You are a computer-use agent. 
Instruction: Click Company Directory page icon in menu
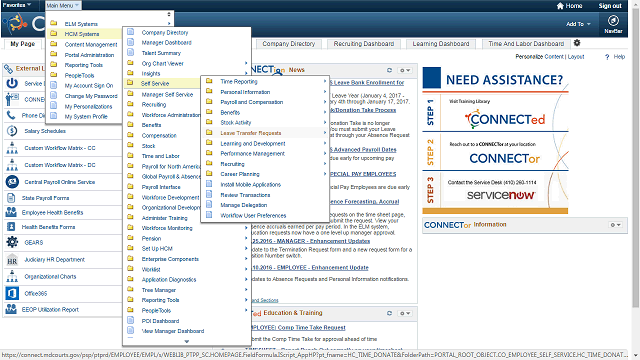tap(131, 32)
